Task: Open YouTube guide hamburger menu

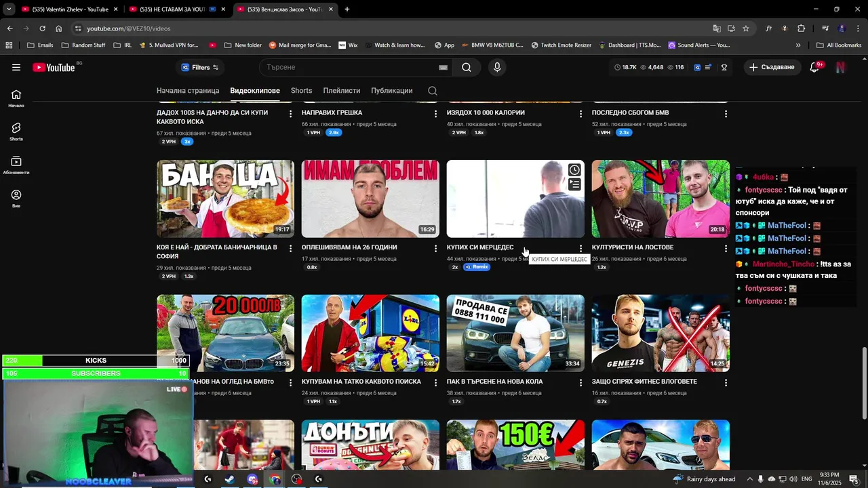Action: point(16,67)
